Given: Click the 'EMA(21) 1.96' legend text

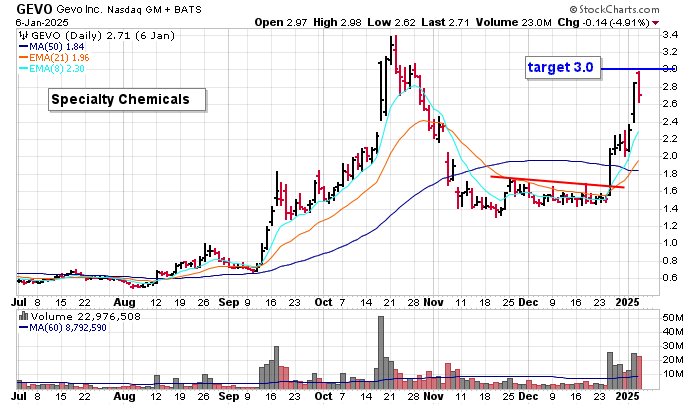Looking at the screenshot, I should [59, 58].
